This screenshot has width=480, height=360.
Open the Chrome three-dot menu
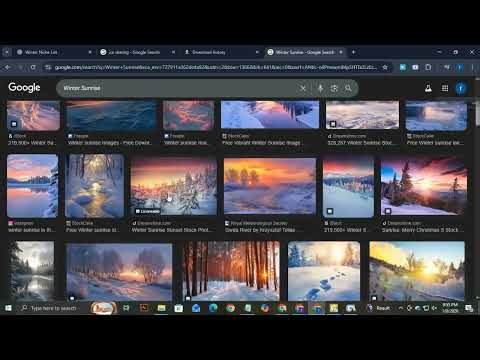[473, 67]
